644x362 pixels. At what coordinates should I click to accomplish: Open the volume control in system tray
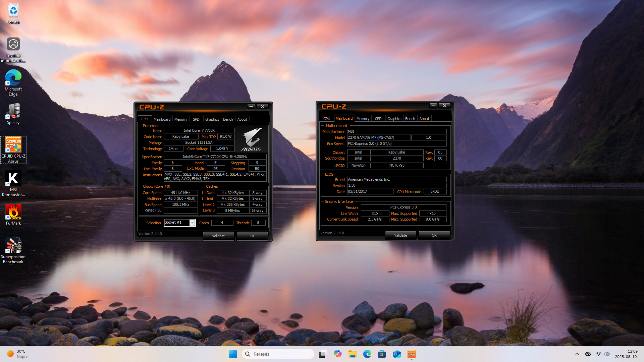[607, 354]
